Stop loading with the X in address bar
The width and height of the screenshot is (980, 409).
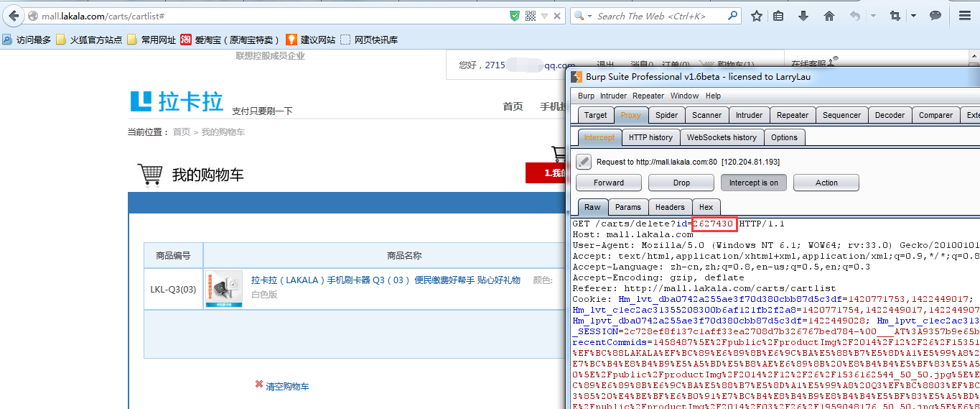coord(556,16)
